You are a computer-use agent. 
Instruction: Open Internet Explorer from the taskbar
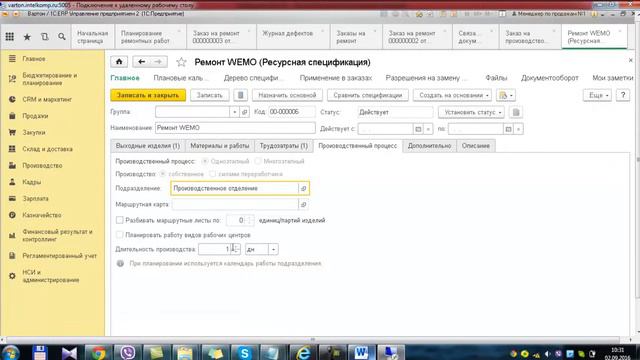point(302,353)
